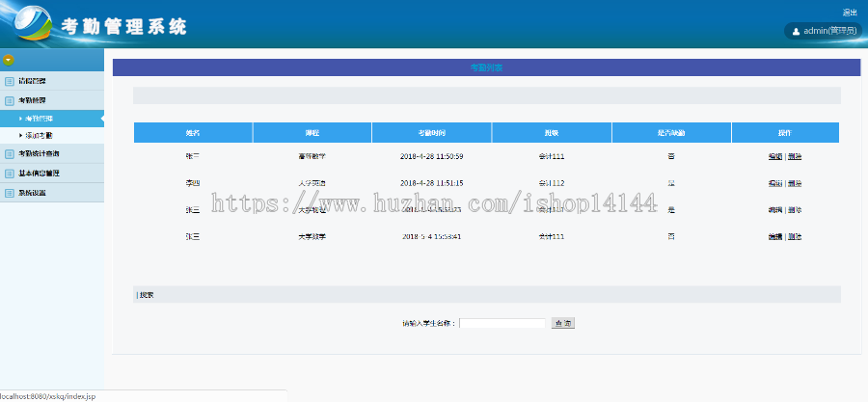This screenshot has width=868, height=402.
Task: Delete the 张三 record marked 是 for absence
Action: tap(795, 210)
